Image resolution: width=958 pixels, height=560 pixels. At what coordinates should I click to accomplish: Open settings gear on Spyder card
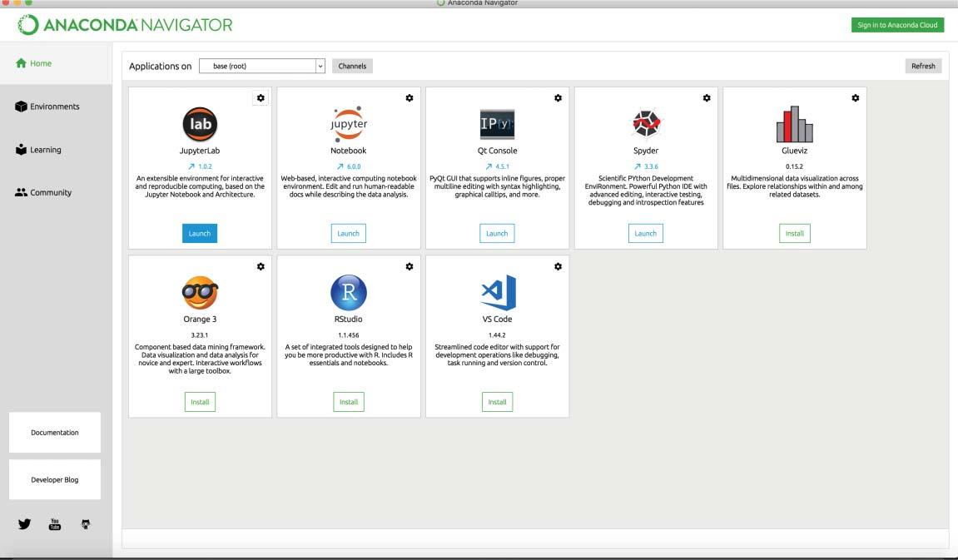tap(707, 97)
